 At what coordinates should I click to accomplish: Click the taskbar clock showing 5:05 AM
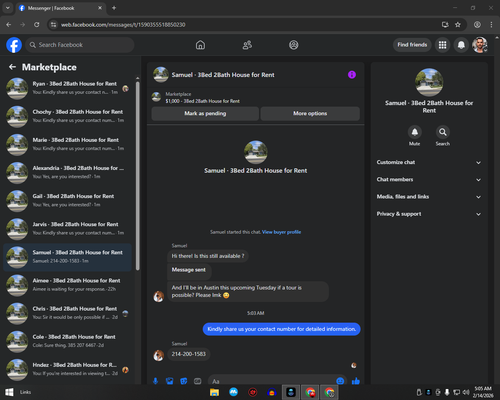[x=483, y=392]
